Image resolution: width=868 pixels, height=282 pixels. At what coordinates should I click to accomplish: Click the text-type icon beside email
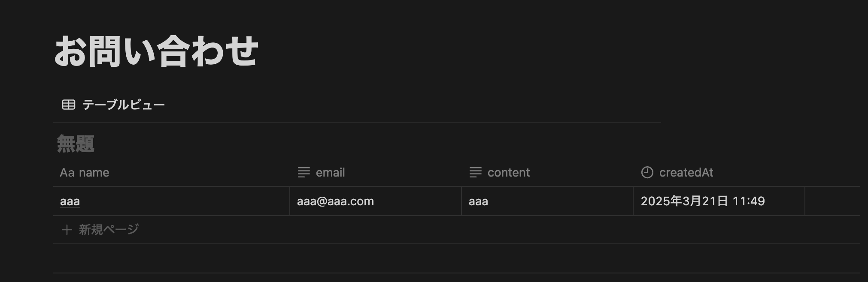click(303, 173)
